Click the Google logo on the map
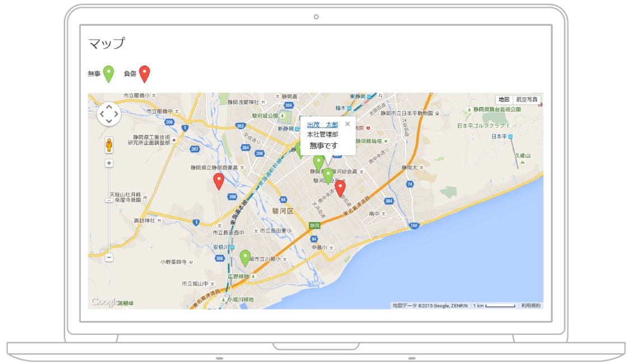This screenshot has width=632, height=364. click(104, 302)
